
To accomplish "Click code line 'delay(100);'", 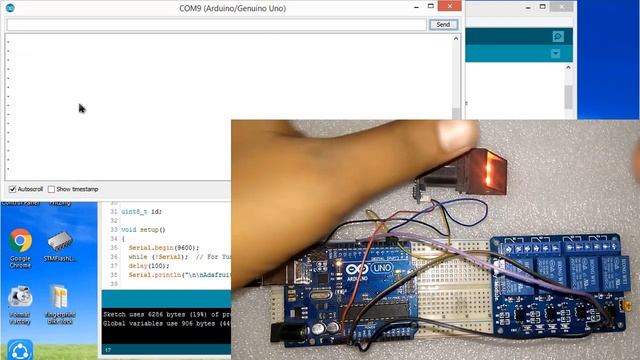I will (x=149, y=266).
